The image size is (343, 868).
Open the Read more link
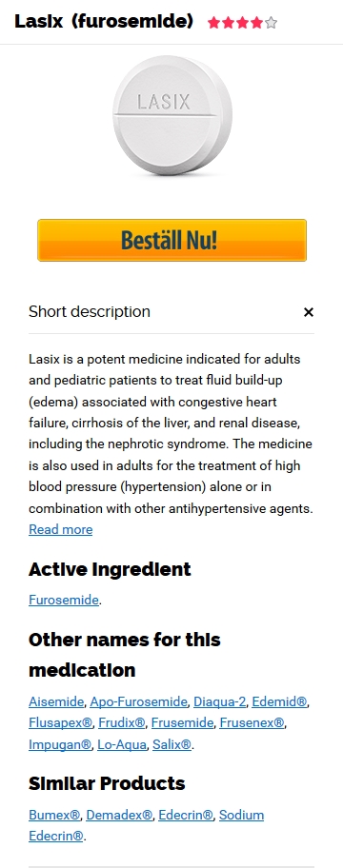(60, 530)
